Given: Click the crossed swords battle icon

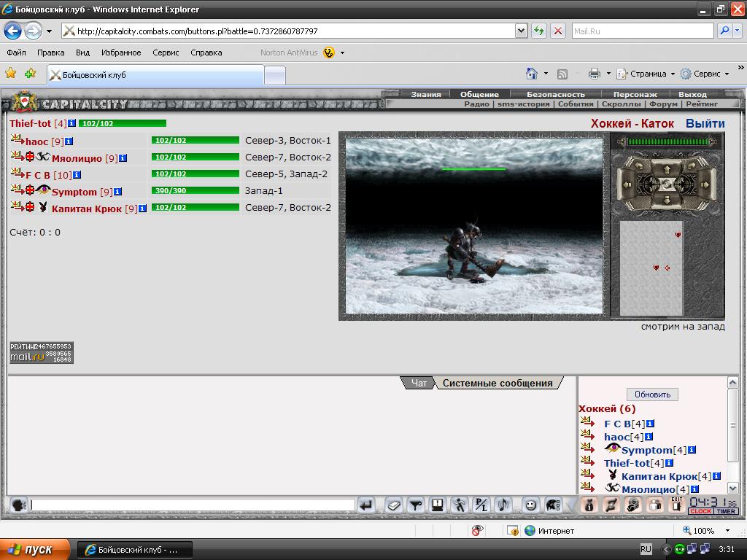Looking at the screenshot, I should (x=611, y=505).
